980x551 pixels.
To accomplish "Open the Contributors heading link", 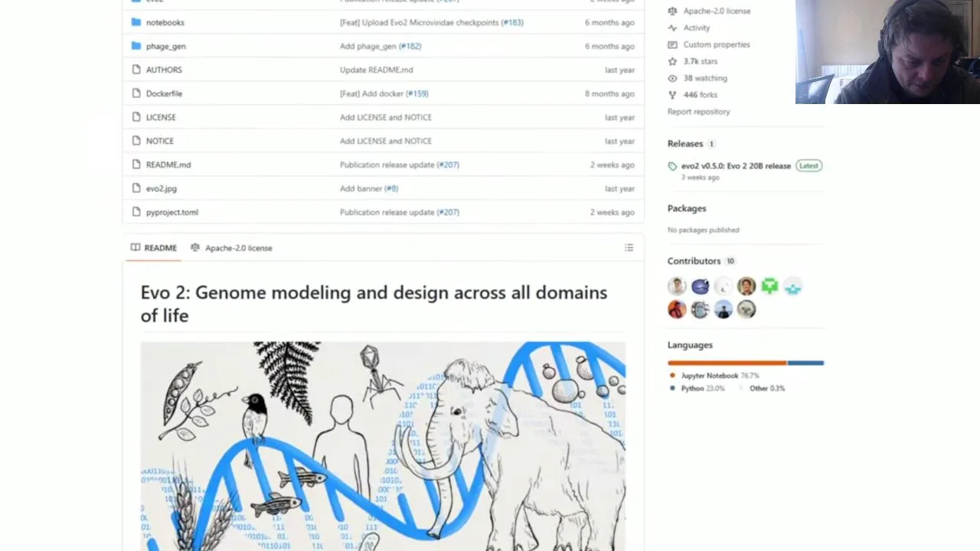I will click(x=694, y=261).
